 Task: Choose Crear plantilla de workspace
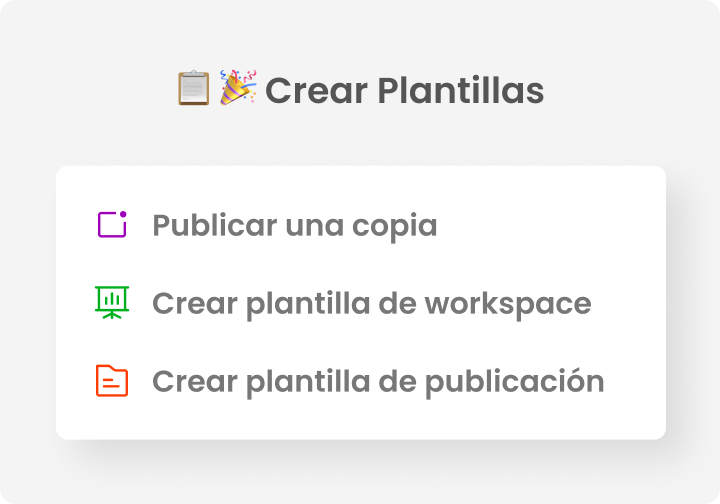[371, 303]
